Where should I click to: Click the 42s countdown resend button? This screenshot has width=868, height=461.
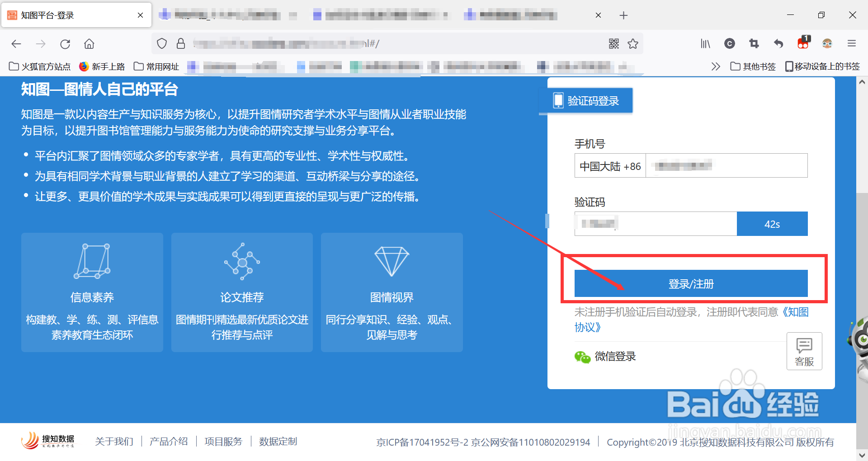click(x=772, y=224)
